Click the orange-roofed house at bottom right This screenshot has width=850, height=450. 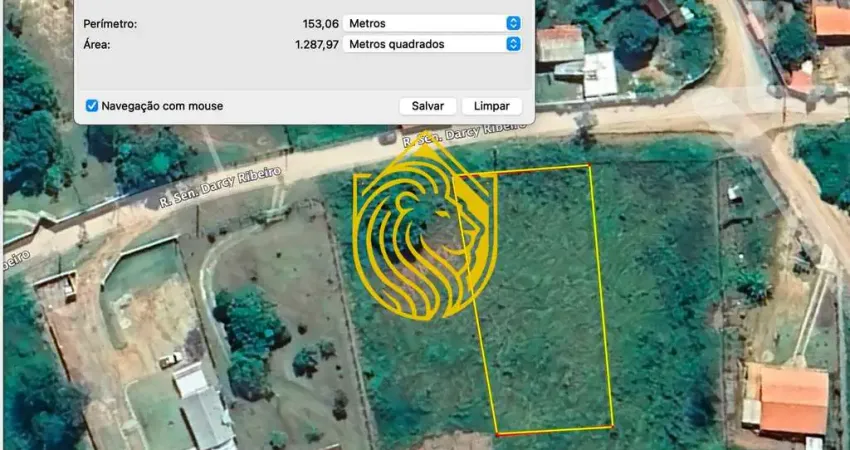click(793, 400)
